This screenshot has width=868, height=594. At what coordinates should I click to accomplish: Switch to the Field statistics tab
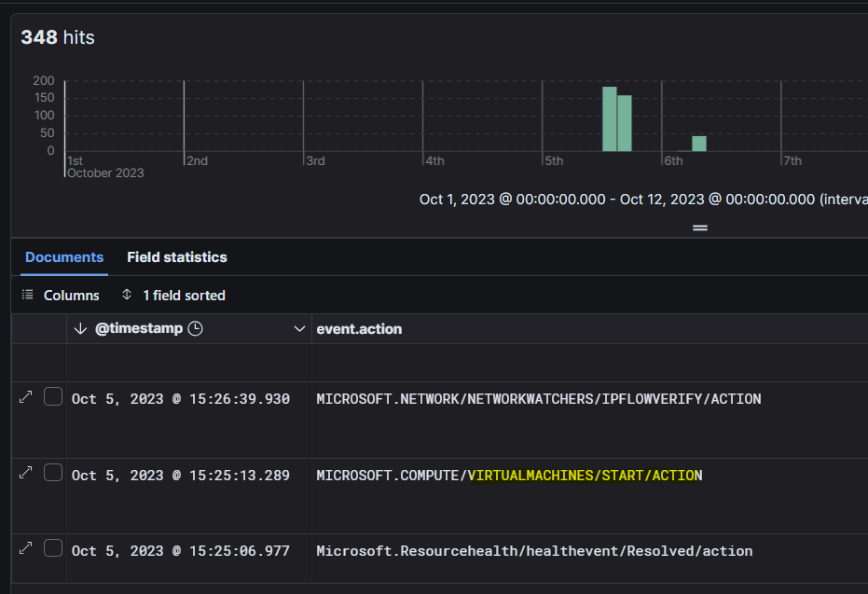click(177, 257)
